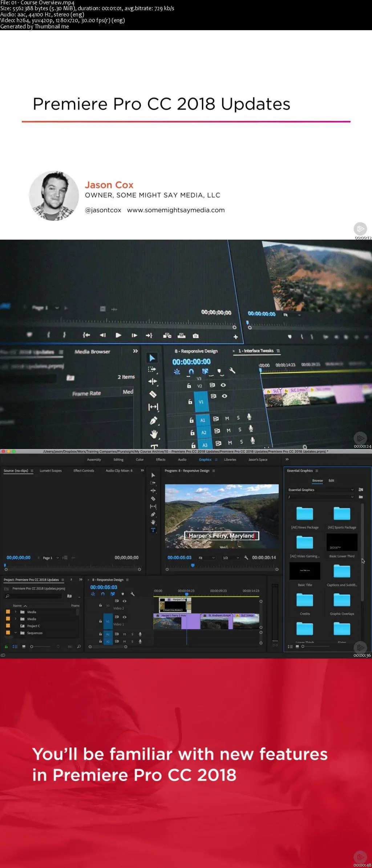Select the Pen tool in blurred close-up frame

pos(154,421)
